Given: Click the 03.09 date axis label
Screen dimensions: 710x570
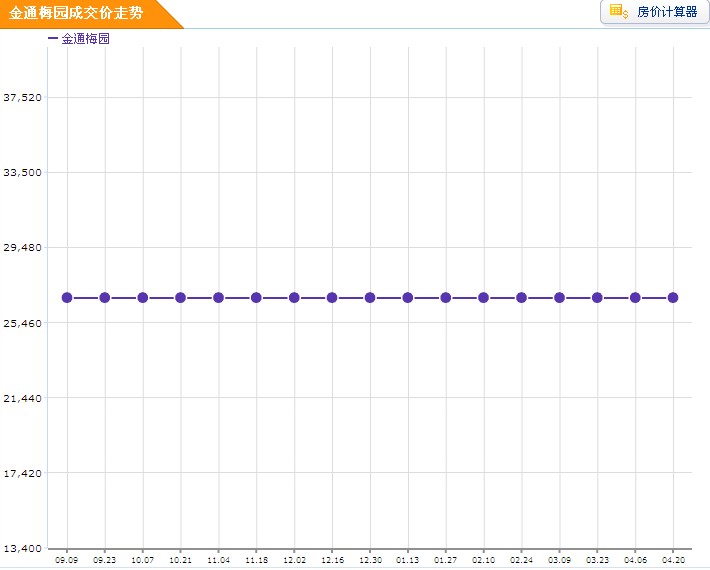Looking at the screenshot, I should (x=559, y=560).
